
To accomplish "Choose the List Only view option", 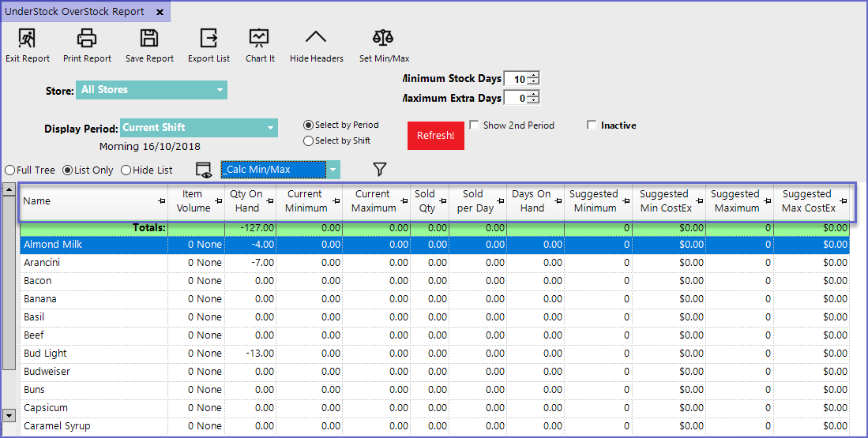I will click(68, 170).
